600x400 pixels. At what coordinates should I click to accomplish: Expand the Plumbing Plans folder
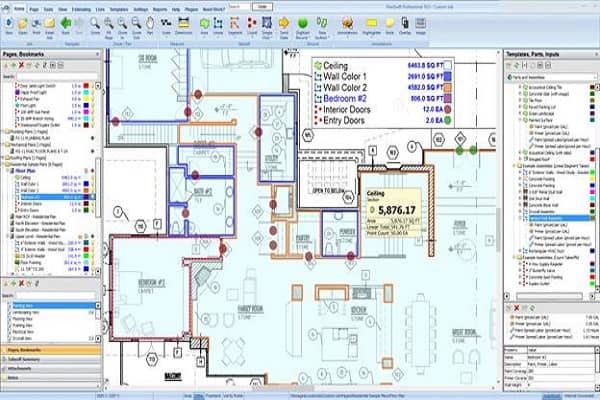(3, 132)
